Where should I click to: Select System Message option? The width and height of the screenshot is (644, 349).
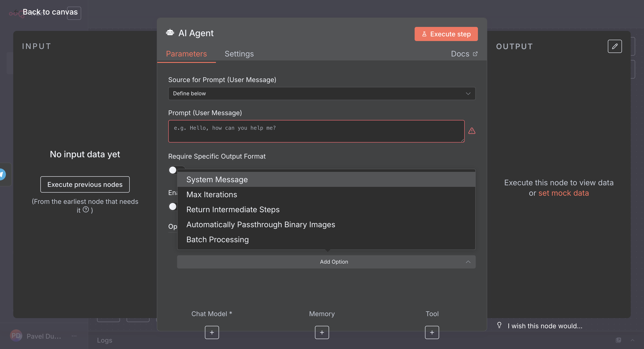click(217, 180)
